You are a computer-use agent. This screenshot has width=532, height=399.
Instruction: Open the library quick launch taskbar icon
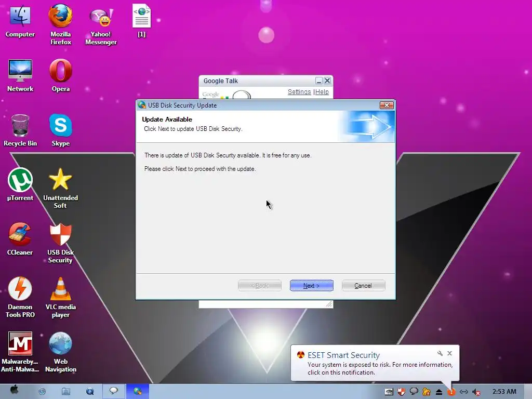point(66,392)
